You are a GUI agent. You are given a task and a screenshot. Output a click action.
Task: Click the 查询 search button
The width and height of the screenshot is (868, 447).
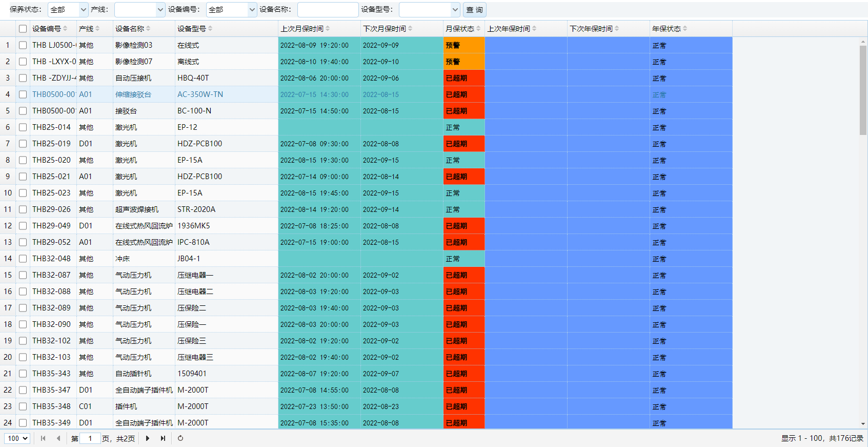point(475,10)
